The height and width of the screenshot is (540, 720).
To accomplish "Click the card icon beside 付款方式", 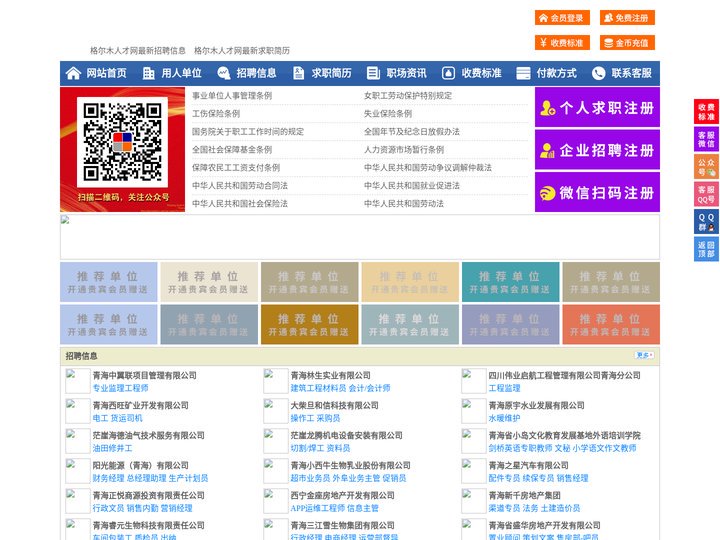I will [523, 73].
